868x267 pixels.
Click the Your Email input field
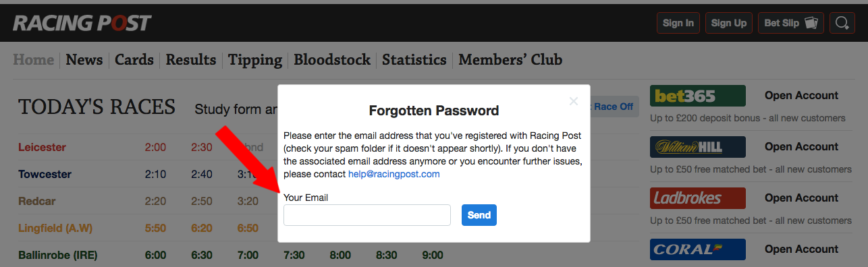[x=367, y=215]
